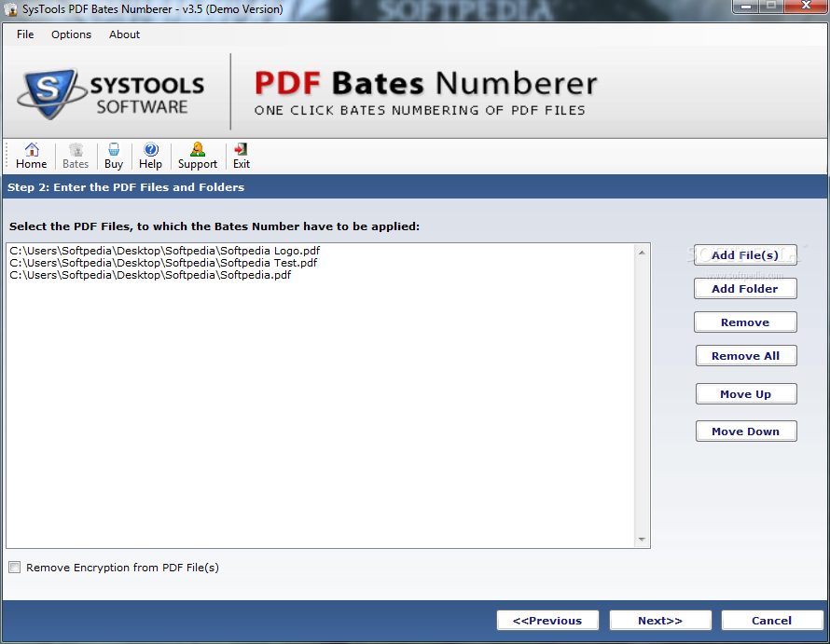
Task: Click the Move Up button
Action: pyautogui.click(x=745, y=393)
